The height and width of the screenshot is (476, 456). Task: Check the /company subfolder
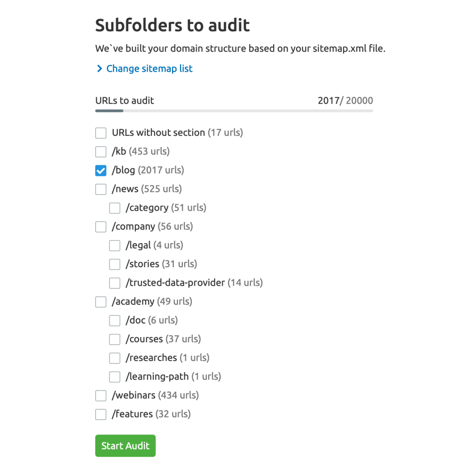tap(101, 226)
